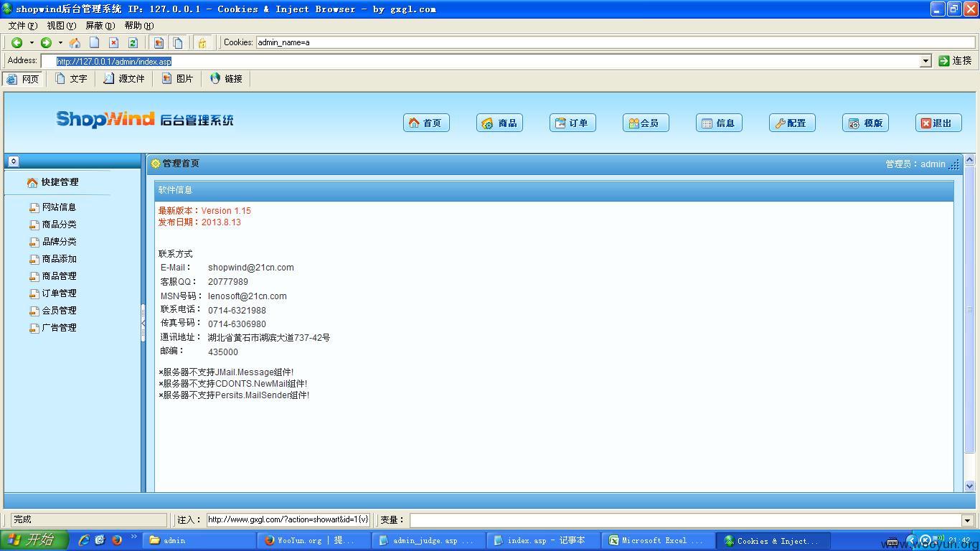Switch to the 网页 tab

(x=23, y=79)
